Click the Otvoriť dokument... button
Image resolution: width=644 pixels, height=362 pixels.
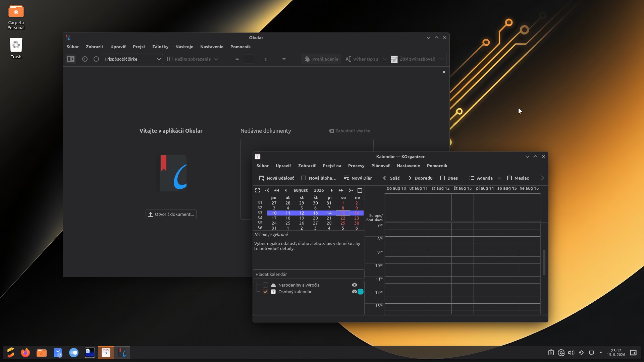(171, 215)
